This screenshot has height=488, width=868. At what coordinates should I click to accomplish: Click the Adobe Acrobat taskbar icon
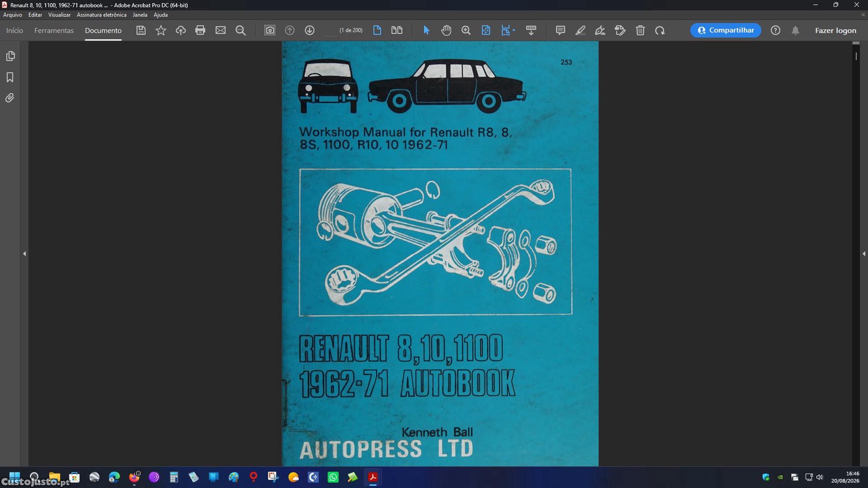point(373,477)
